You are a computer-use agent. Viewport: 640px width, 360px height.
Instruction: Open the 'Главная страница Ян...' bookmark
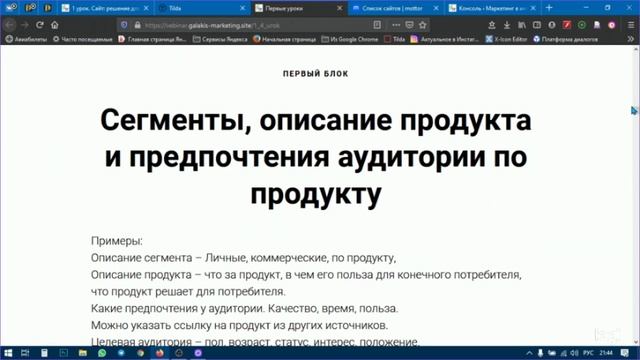click(x=152, y=39)
